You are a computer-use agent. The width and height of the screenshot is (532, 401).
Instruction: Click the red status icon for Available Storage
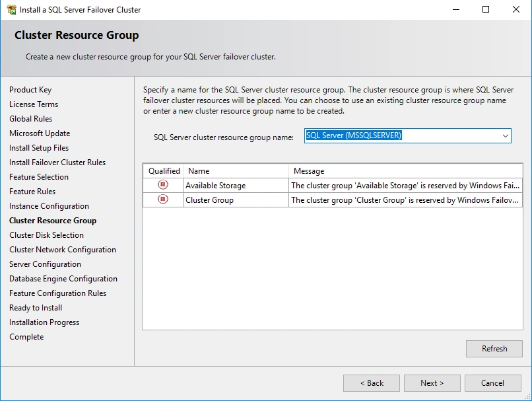[x=163, y=184]
